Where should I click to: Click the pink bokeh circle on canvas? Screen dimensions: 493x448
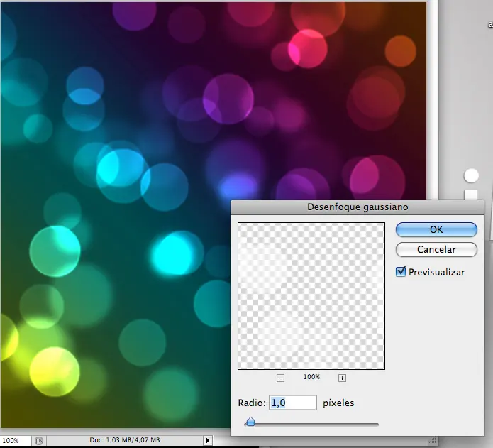pyautogui.click(x=307, y=48)
